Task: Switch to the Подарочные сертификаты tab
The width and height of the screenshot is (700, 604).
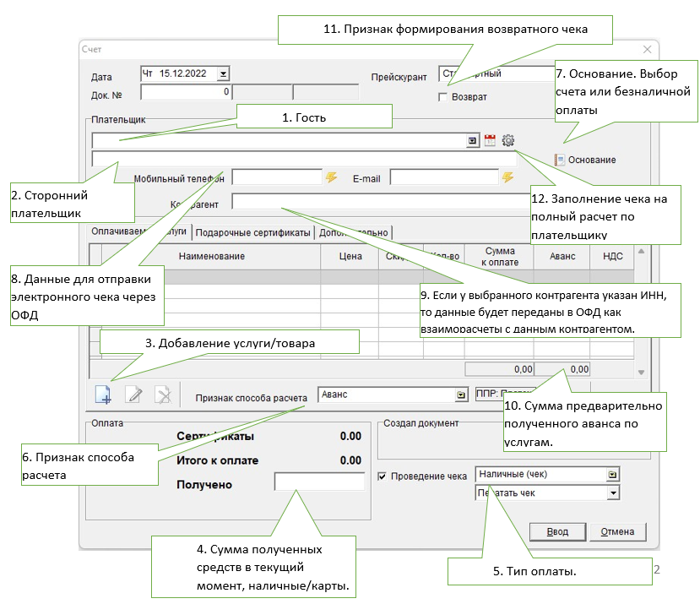Action: point(252,233)
